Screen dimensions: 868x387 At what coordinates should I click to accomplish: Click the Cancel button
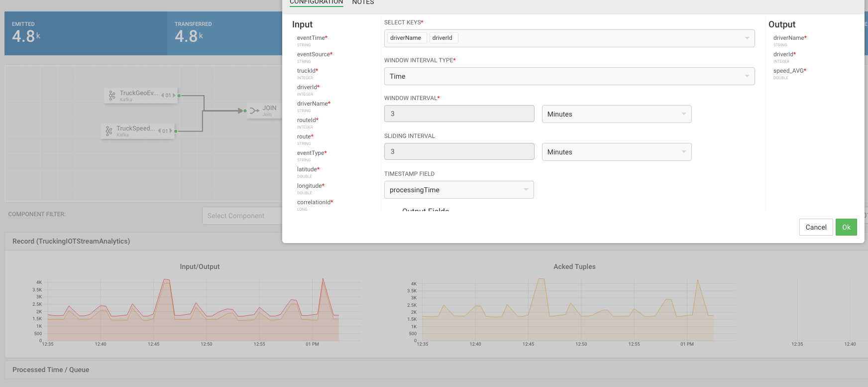click(x=816, y=227)
